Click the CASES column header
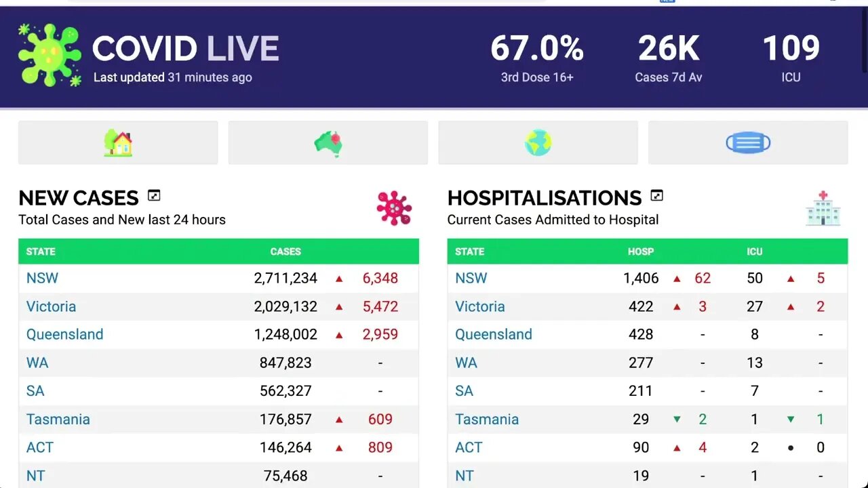Screen dimensions: 868x488 click(x=285, y=251)
